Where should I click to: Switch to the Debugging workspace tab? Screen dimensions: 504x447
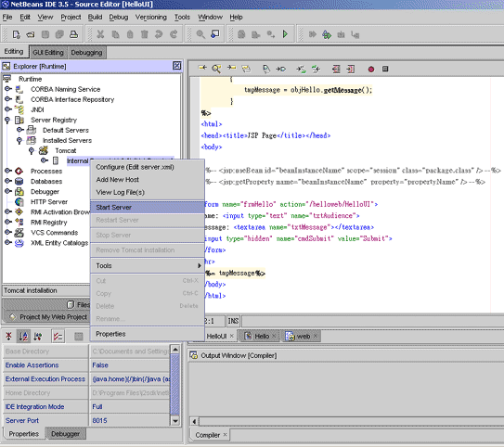87,52
